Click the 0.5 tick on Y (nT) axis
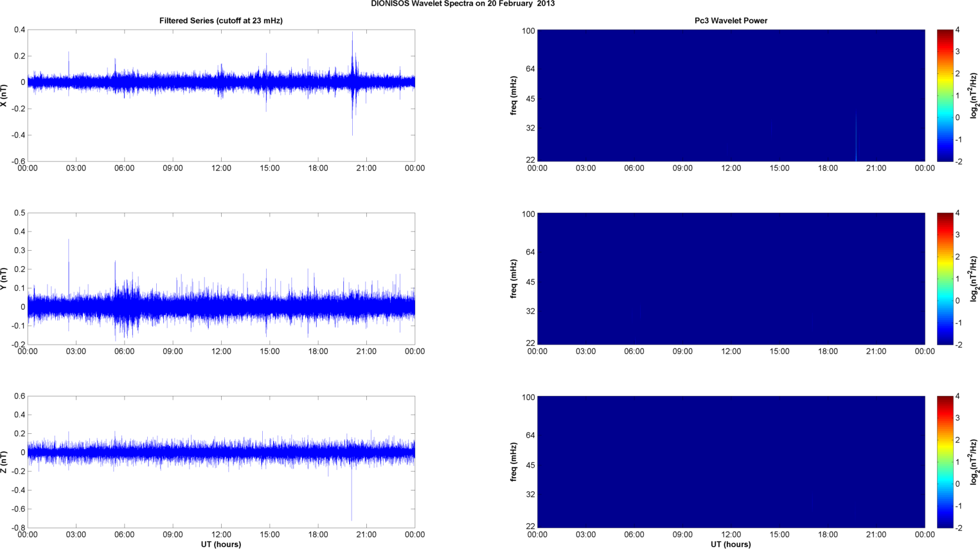This screenshot has width=980, height=549. [19, 213]
